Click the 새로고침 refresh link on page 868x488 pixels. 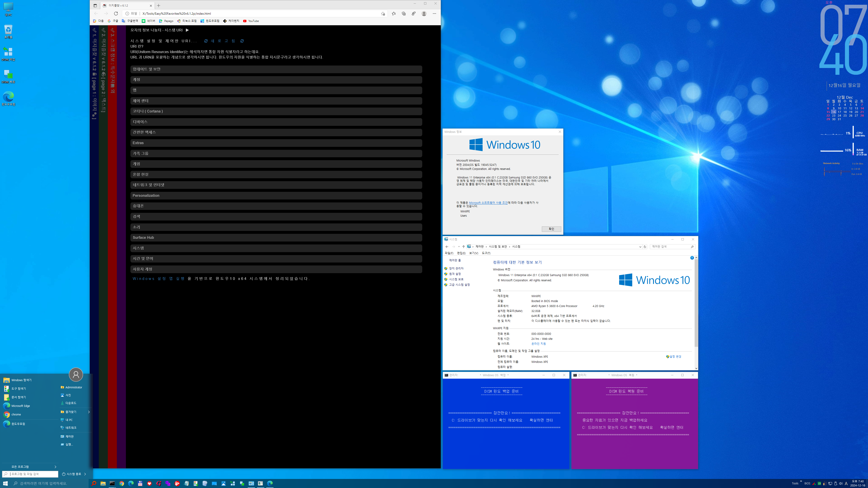224,41
